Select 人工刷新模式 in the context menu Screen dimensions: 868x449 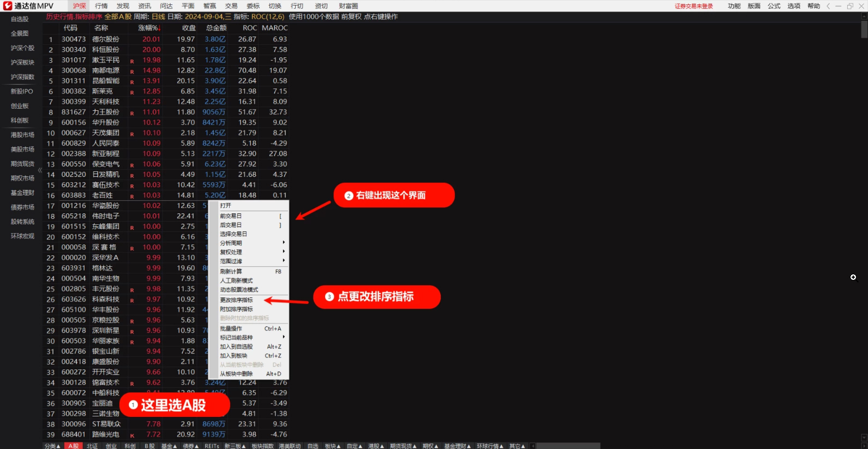pos(236,280)
